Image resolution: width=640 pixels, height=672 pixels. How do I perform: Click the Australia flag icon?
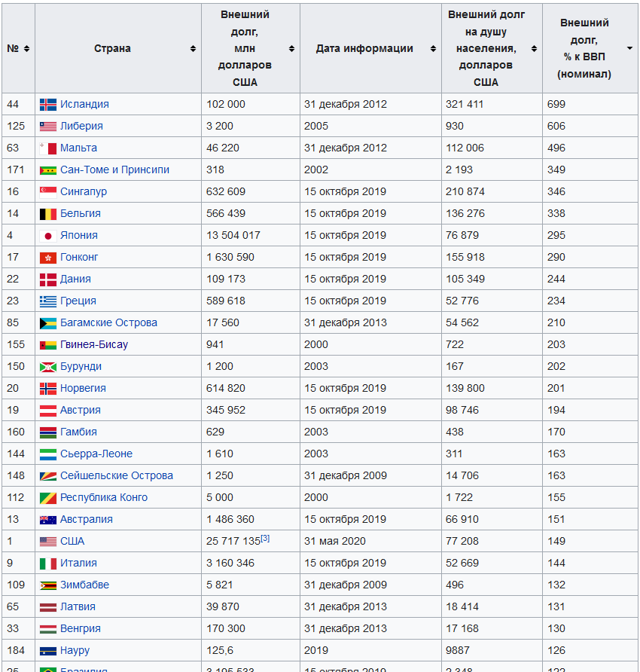[x=48, y=520]
